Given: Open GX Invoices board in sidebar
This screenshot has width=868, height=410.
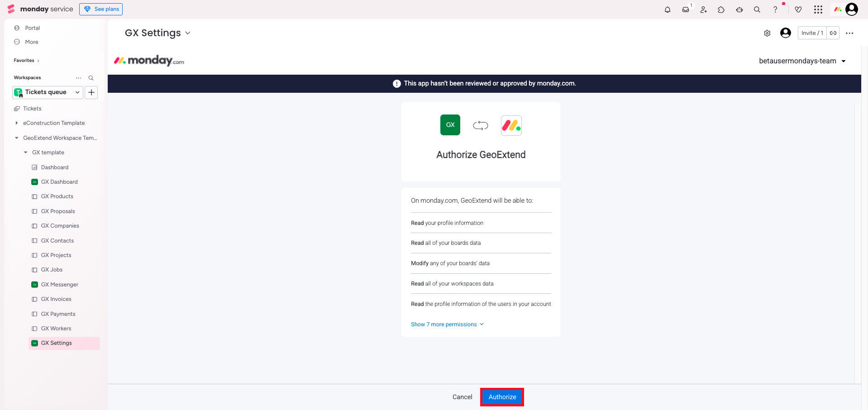Looking at the screenshot, I should coord(56,299).
